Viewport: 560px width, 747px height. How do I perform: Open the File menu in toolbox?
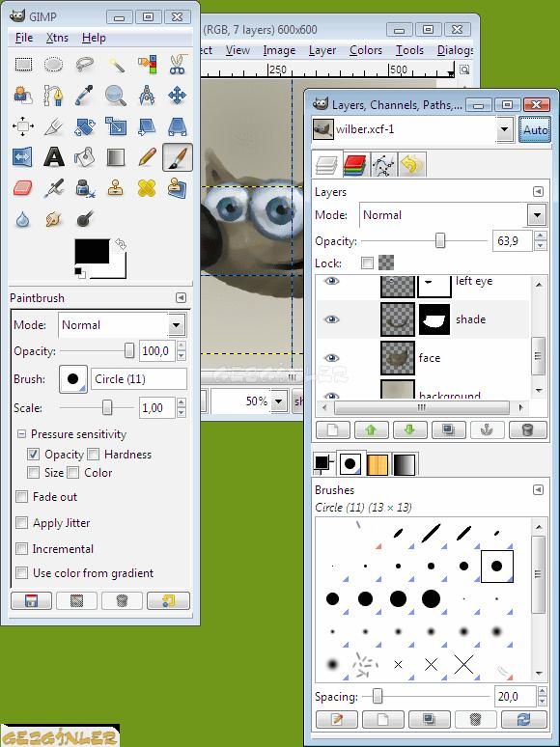click(x=24, y=38)
